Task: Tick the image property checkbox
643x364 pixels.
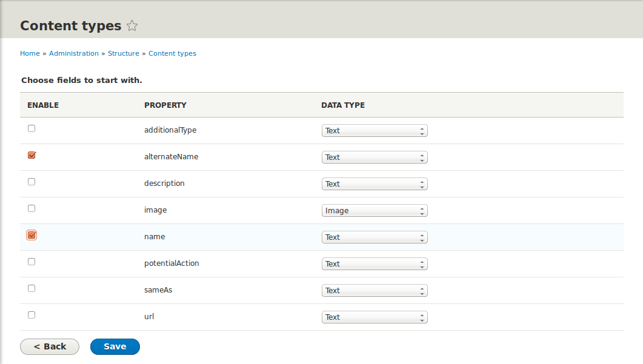Action: [32, 208]
